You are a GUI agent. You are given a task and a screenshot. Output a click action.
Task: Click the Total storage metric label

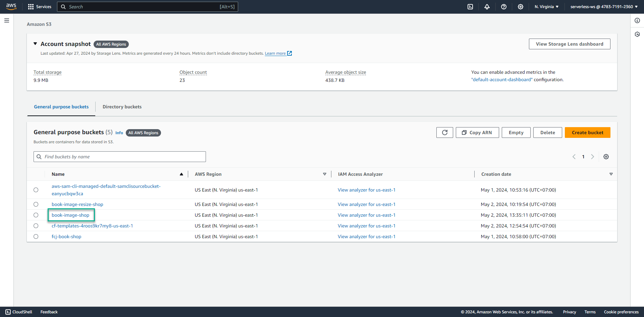[x=48, y=72]
